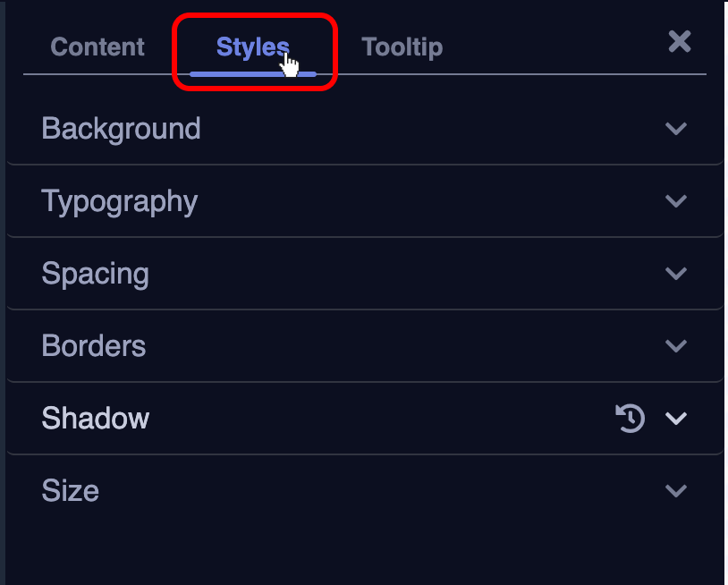
Task: Toggle the Shadow section chevron
Action: click(676, 418)
